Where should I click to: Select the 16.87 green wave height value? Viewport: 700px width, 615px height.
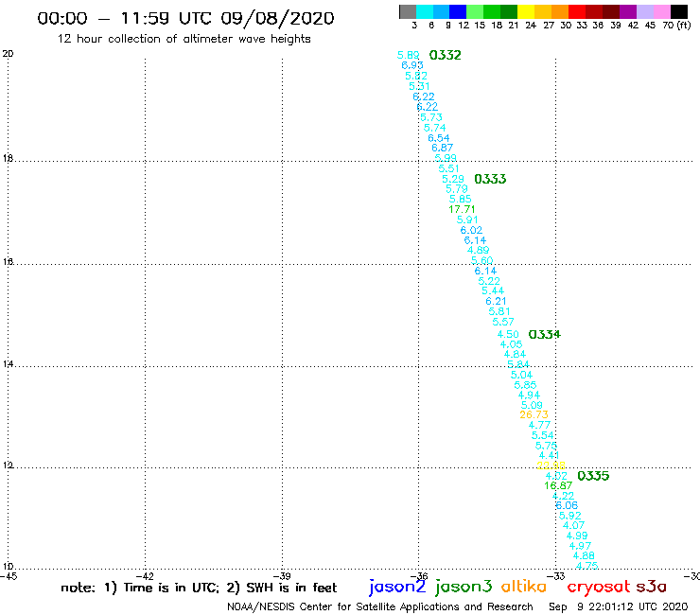point(558,485)
